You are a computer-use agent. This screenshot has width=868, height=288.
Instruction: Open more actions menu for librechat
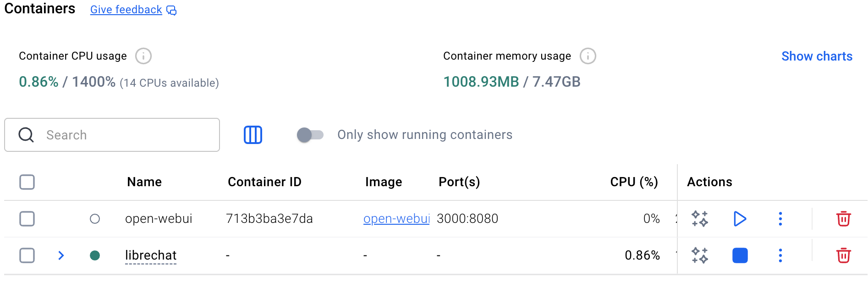click(780, 255)
